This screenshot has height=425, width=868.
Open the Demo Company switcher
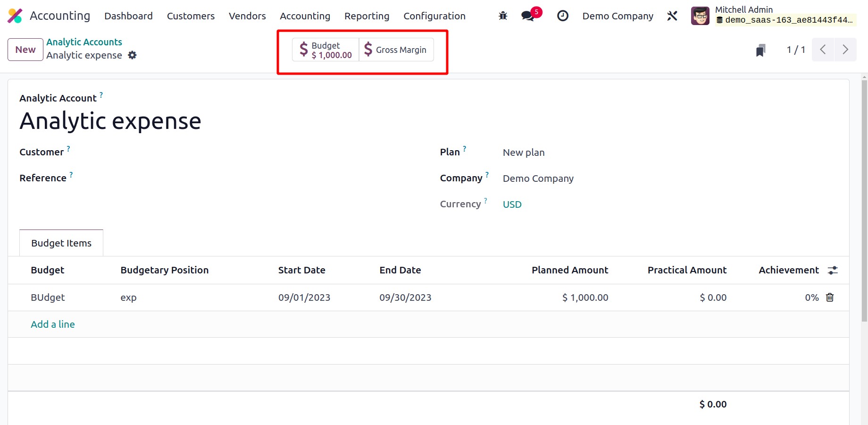point(618,16)
